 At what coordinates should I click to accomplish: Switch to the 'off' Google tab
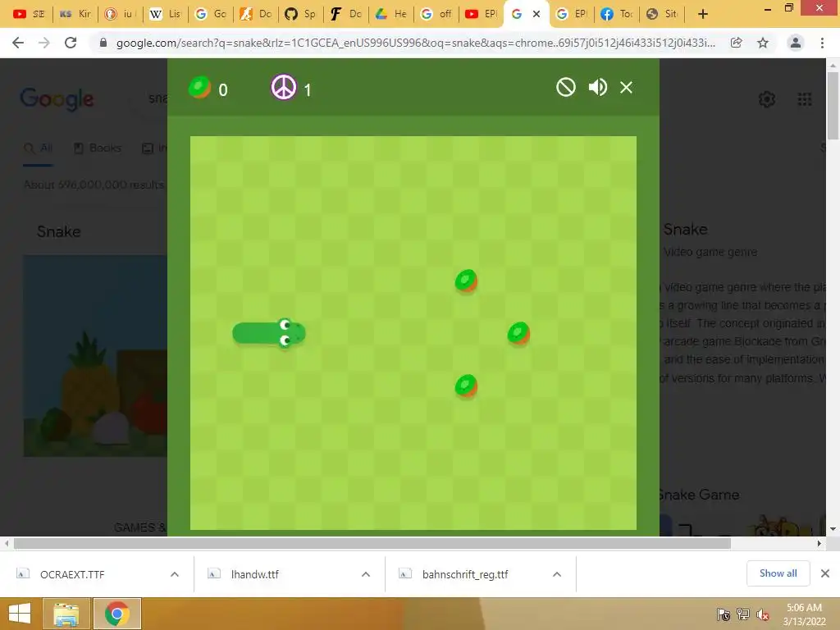pyautogui.click(x=436, y=14)
